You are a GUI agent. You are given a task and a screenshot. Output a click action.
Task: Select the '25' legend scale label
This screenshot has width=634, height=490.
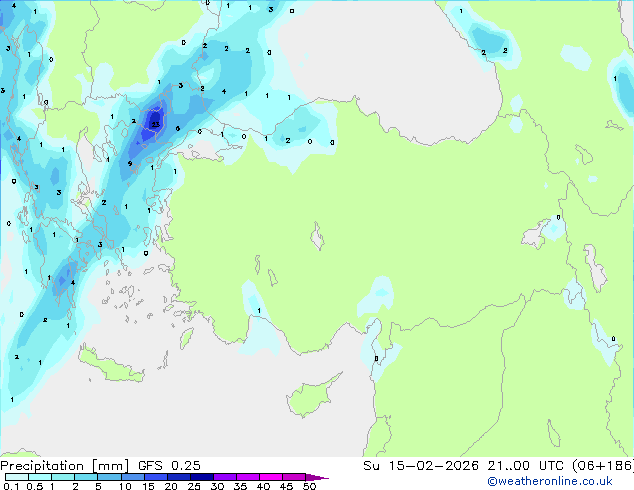click(x=194, y=486)
